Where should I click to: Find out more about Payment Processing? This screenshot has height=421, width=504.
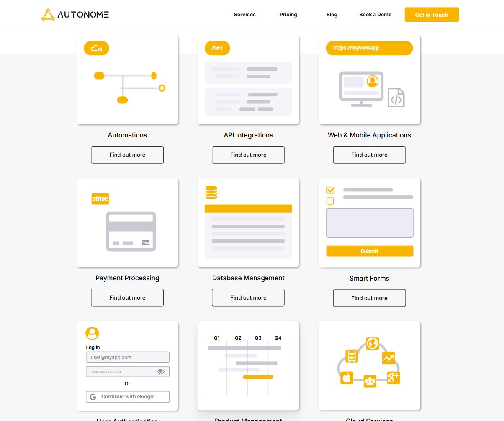[127, 298]
